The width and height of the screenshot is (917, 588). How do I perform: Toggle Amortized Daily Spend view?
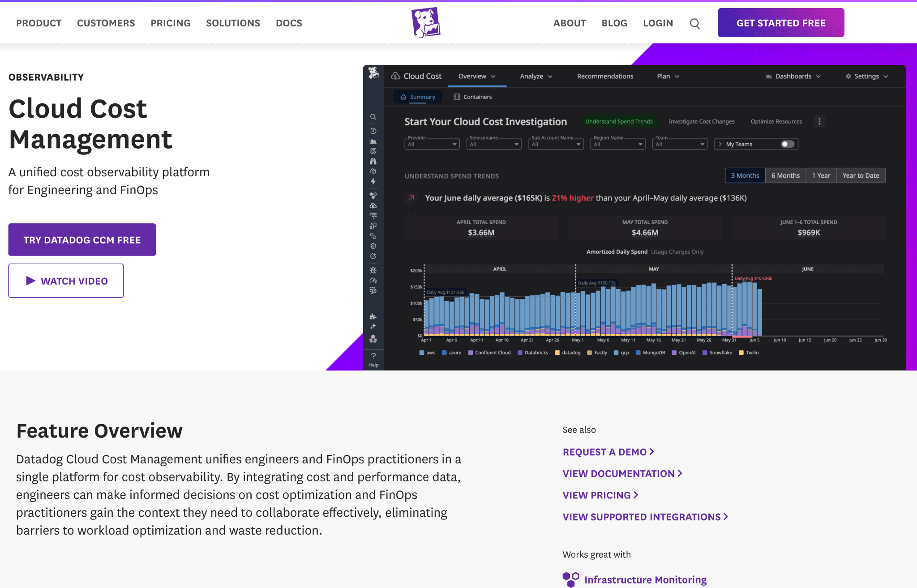pos(617,252)
